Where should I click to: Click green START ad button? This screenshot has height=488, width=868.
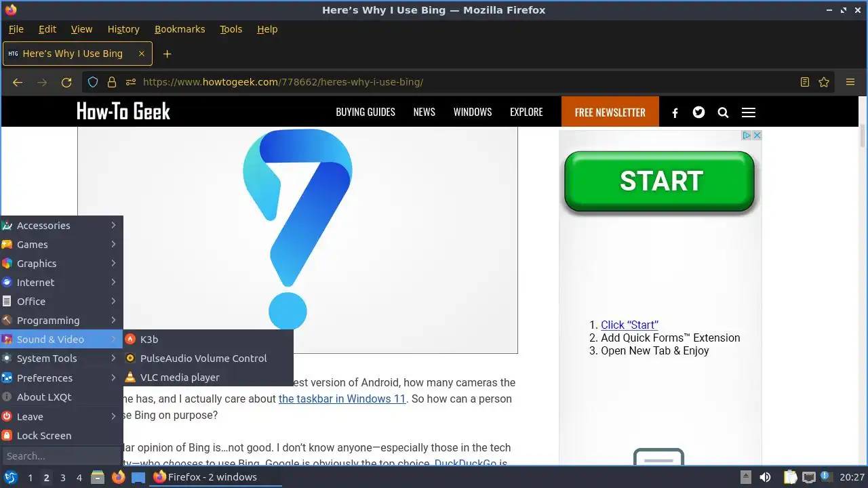click(x=660, y=182)
